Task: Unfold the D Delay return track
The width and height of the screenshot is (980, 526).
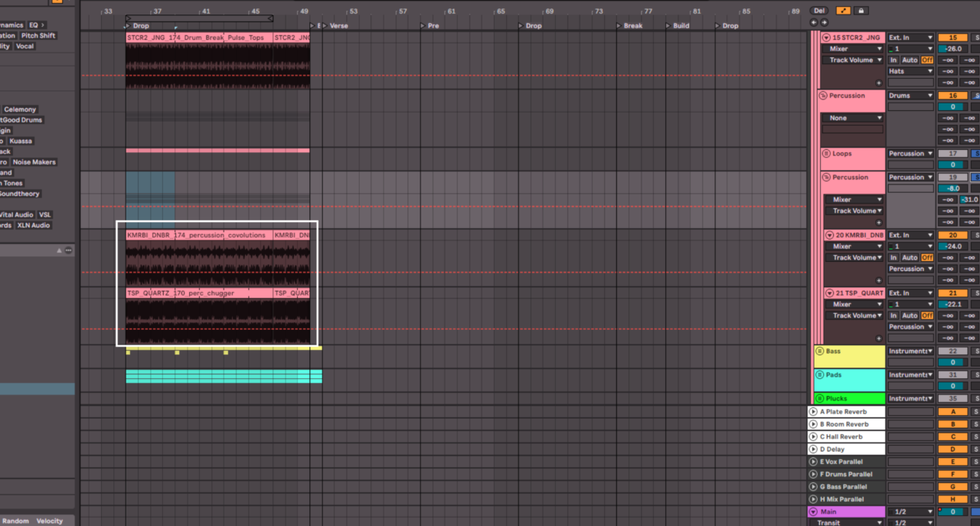Action: [x=813, y=449]
